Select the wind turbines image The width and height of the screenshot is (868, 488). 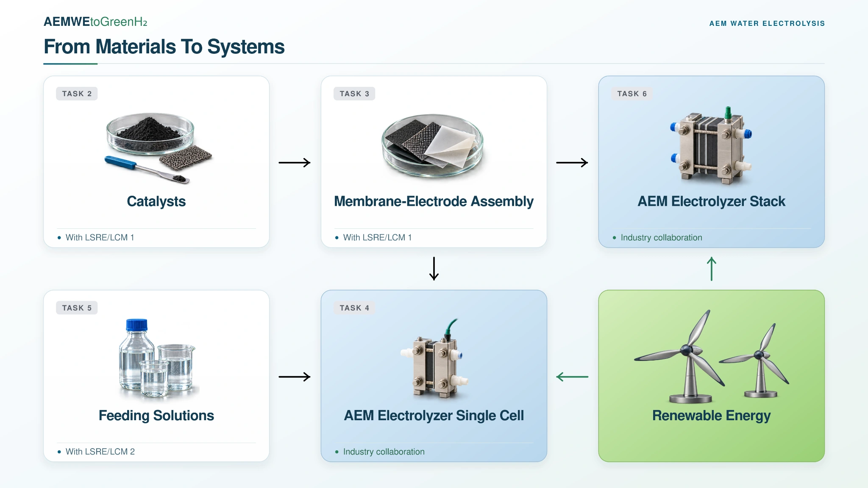(711, 356)
